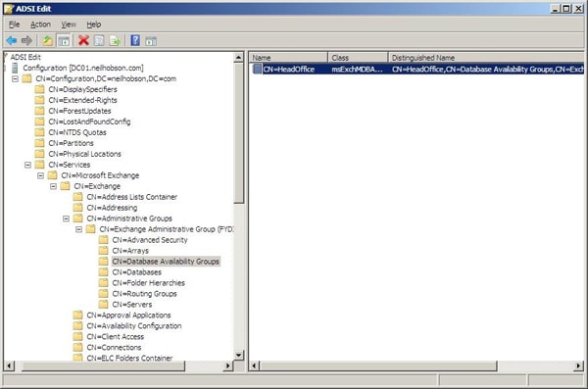Click tree pane horizontal scroll right arrow
The width and height of the screenshot is (588, 389).
click(x=227, y=365)
